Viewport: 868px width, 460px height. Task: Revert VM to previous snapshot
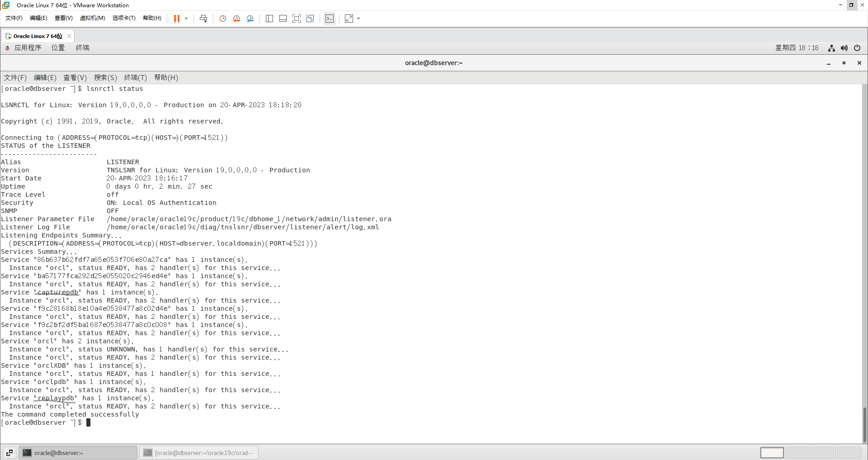point(236,19)
